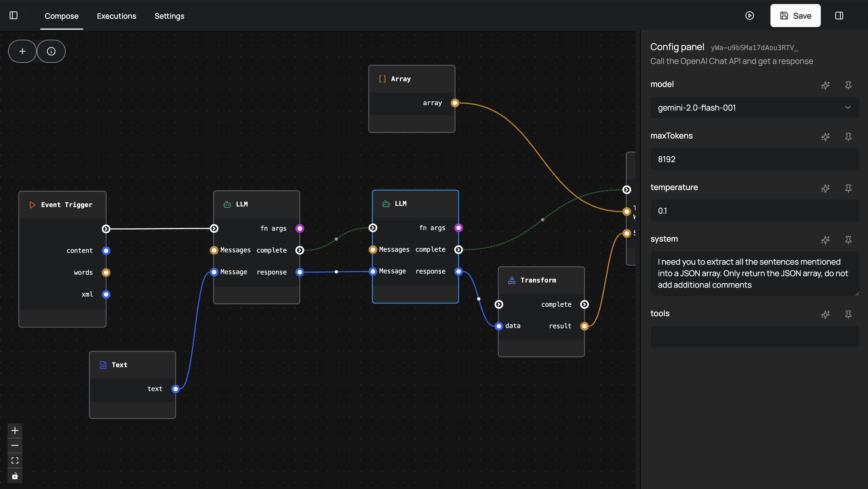Open the Settings tab
The width and height of the screenshot is (868, 489).
(x=170, y=16)
